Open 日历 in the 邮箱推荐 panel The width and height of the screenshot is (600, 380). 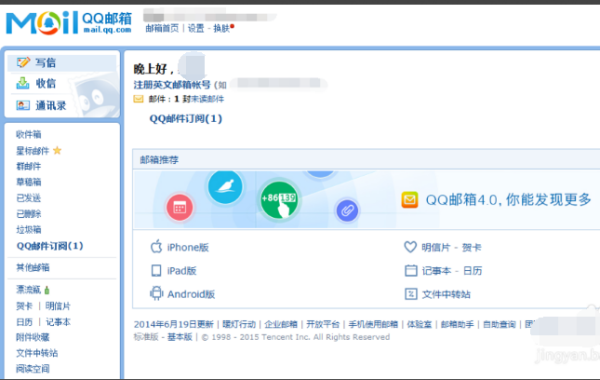473,271
